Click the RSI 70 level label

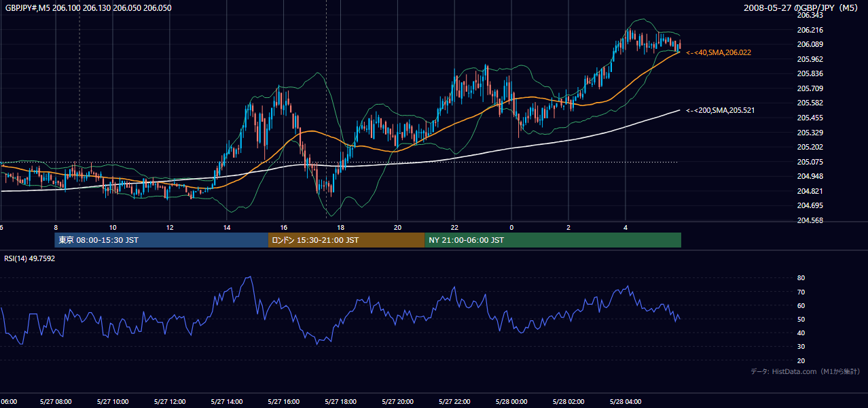pos(801,292)
